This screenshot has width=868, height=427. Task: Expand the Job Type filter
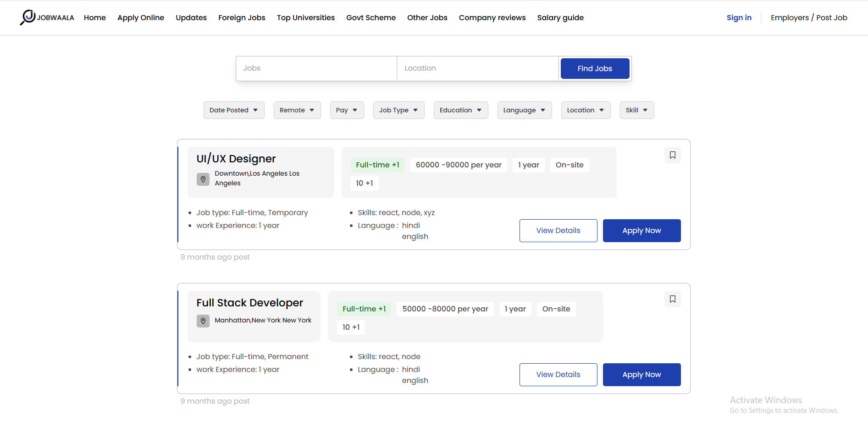pos(398,110)
